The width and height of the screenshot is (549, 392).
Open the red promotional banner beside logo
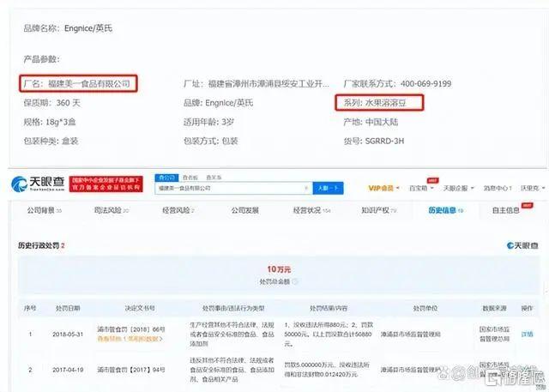[106, 184]
